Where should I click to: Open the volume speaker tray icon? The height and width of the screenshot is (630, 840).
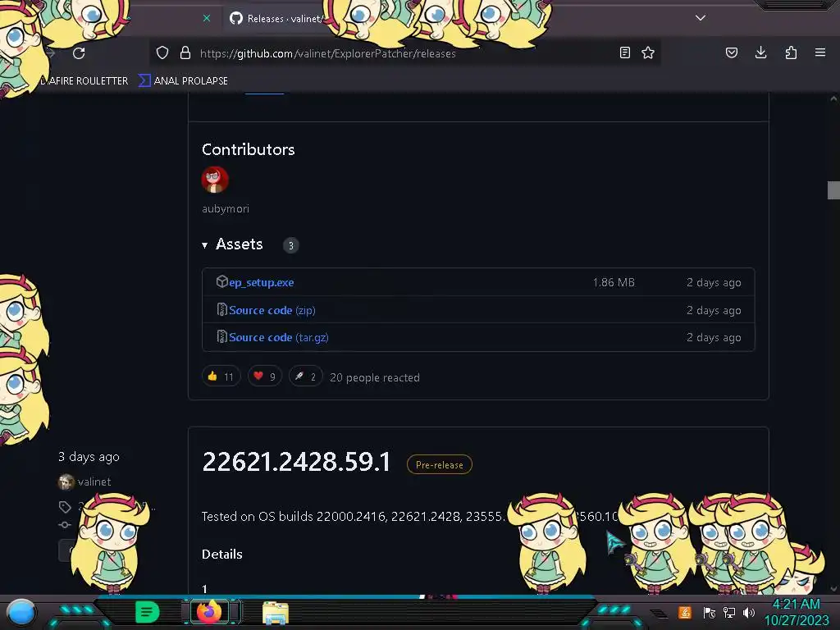tap(749, 612)
